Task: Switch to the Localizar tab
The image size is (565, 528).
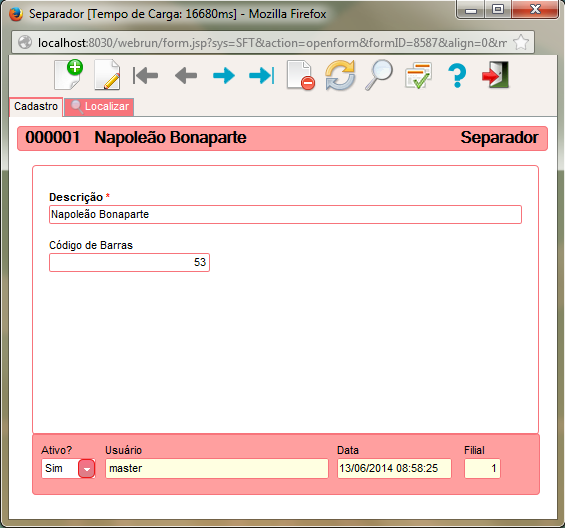Action: click(99, 107)
